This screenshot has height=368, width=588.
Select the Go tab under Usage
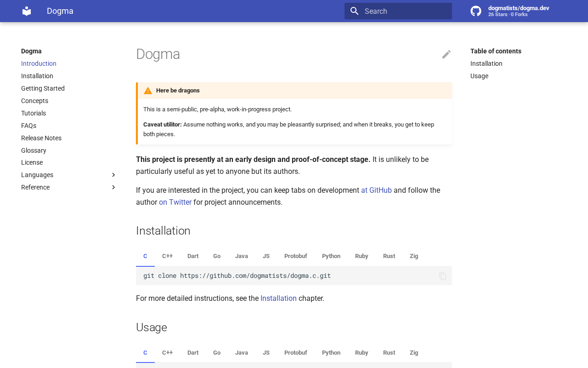pyautogui.click(x=217, y=353)
